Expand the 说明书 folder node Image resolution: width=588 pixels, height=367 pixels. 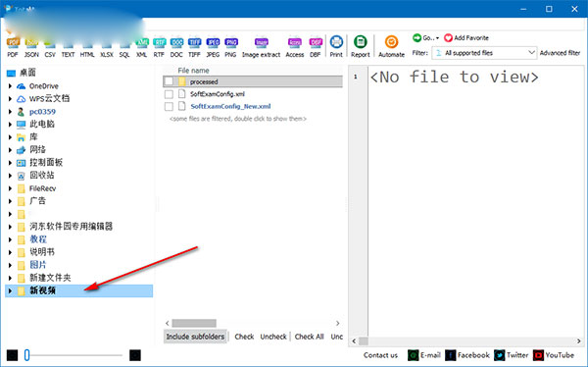click(10, 252)
